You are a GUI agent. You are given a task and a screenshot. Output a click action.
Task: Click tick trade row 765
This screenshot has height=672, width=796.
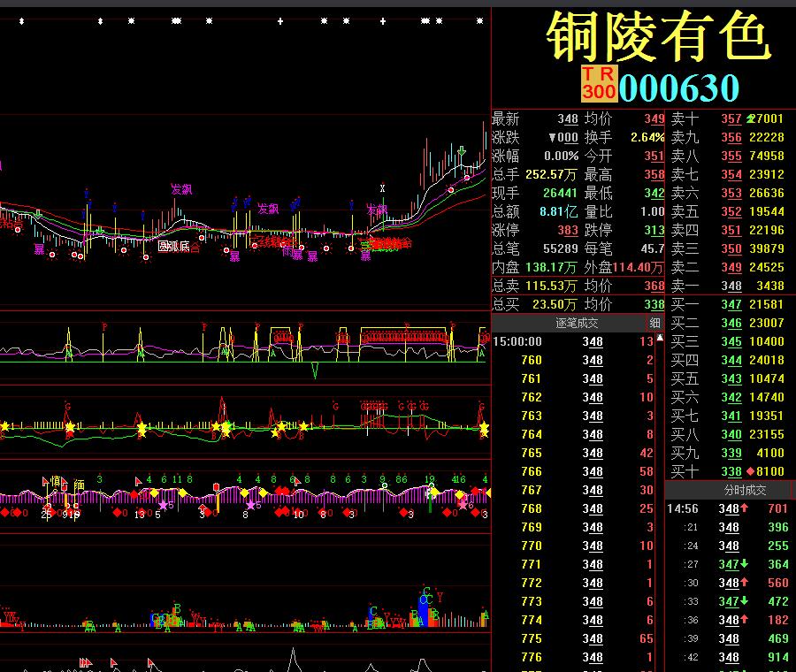point(573,454)
